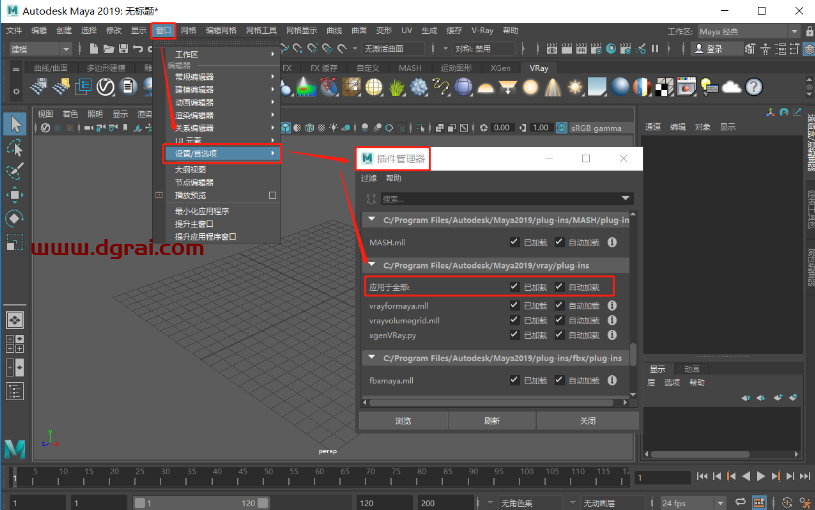Open V-Ray help question mark icon
The image size is (815, 510).
754,87
